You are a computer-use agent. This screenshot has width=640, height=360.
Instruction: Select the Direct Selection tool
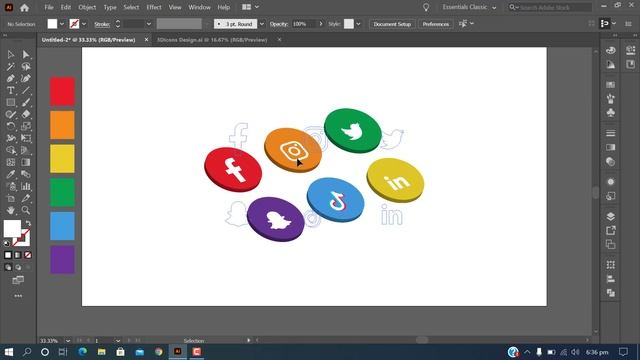[26, 54]
